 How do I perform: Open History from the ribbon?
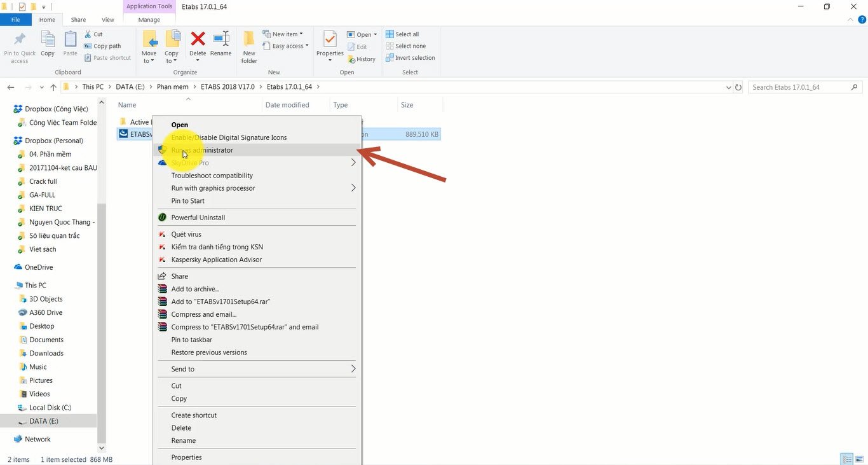click(x=362, y=59)
